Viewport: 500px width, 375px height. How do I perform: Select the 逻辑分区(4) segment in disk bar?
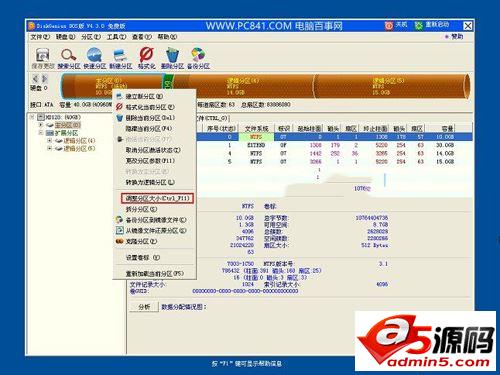(x=243, y=86)
